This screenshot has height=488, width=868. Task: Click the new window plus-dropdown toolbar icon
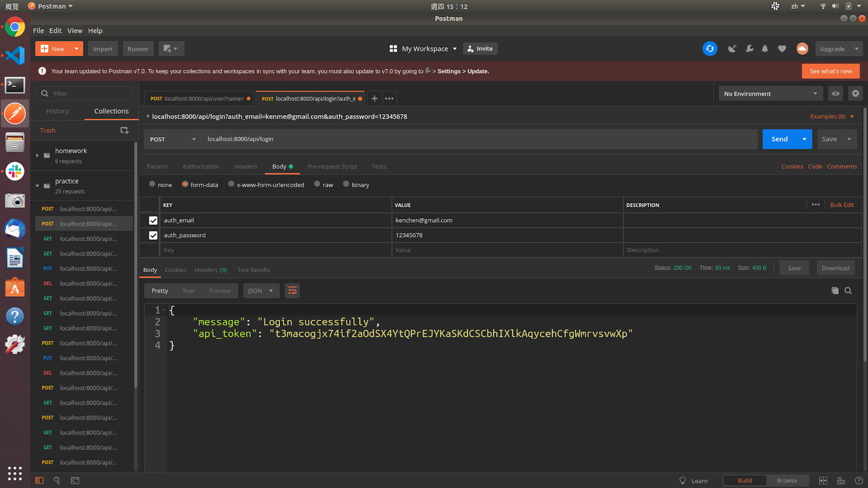click(171, 49)
